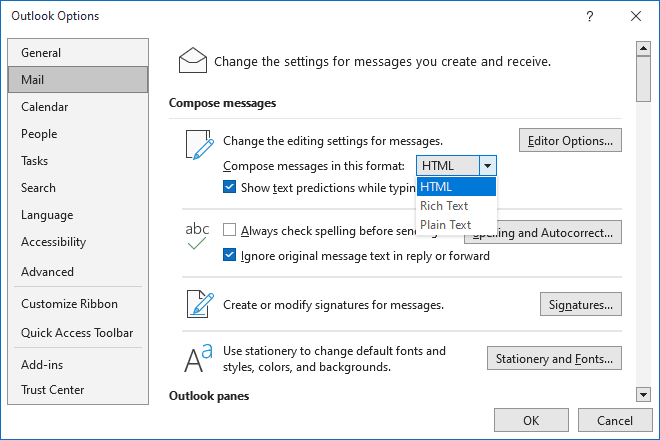Open the People options category
Viewport: 660px width, 440px height.
[x=78, y=133]
